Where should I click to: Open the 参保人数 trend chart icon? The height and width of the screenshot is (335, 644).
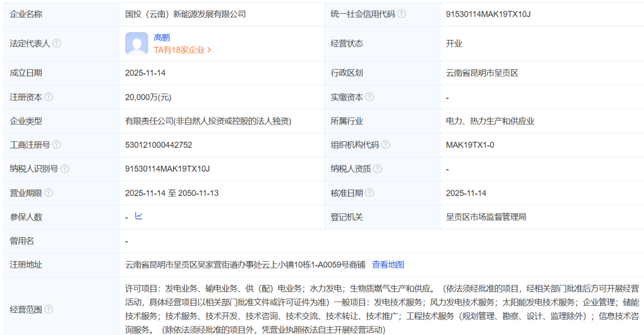pos(138,216)
